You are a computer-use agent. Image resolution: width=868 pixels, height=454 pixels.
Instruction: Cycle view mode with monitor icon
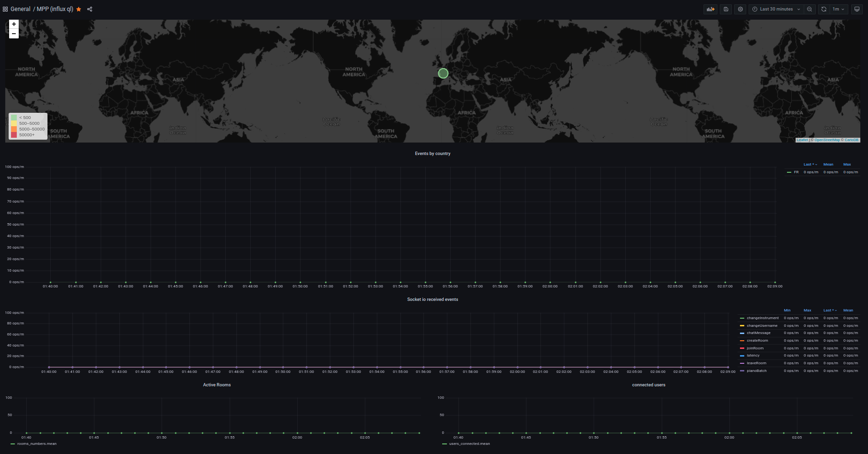tap(857, 9)
